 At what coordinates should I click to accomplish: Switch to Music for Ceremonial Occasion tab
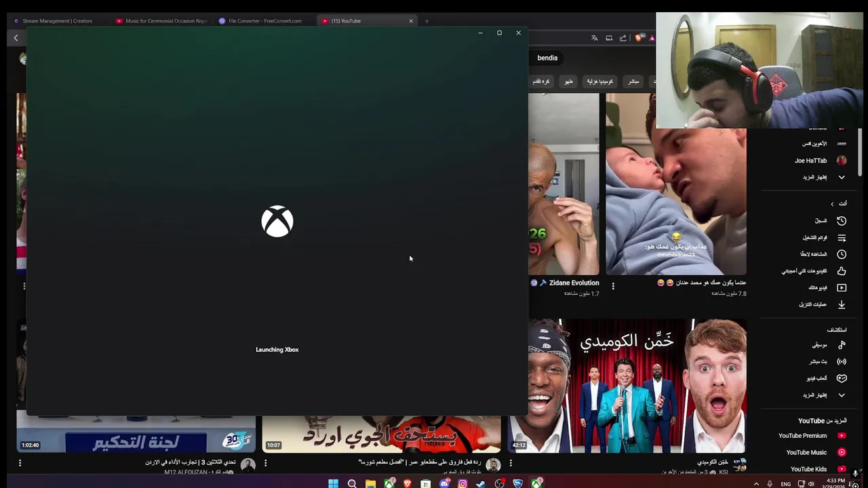[161, 21]
